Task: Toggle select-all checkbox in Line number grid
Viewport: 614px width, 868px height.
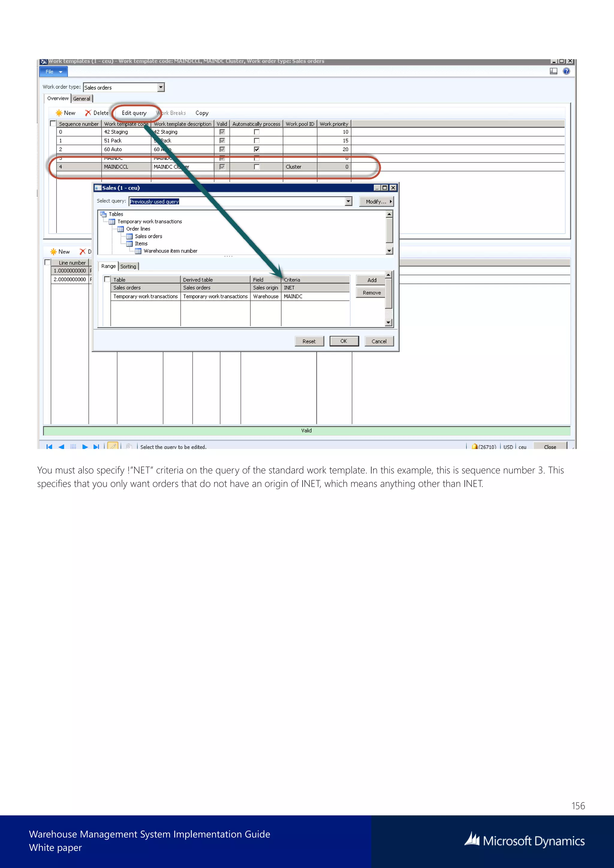Action: [x=47, y=262]
